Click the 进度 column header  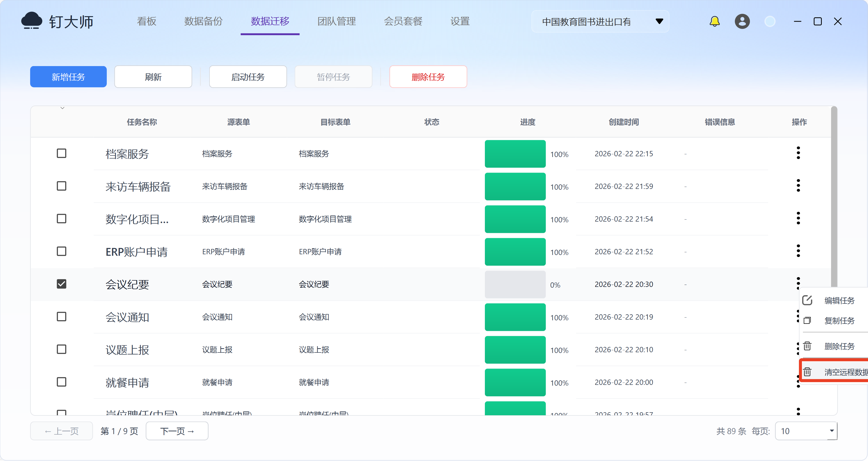pos(528,122)
